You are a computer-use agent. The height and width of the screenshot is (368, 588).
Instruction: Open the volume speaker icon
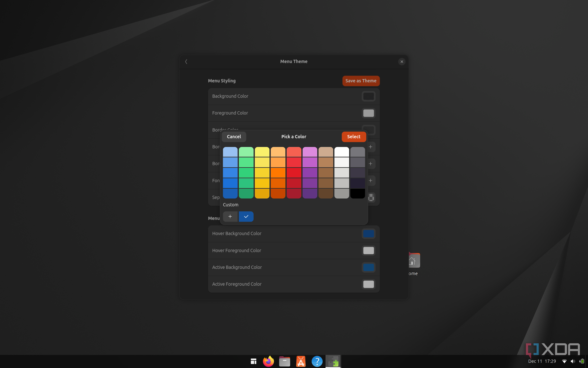click(573, 361)
